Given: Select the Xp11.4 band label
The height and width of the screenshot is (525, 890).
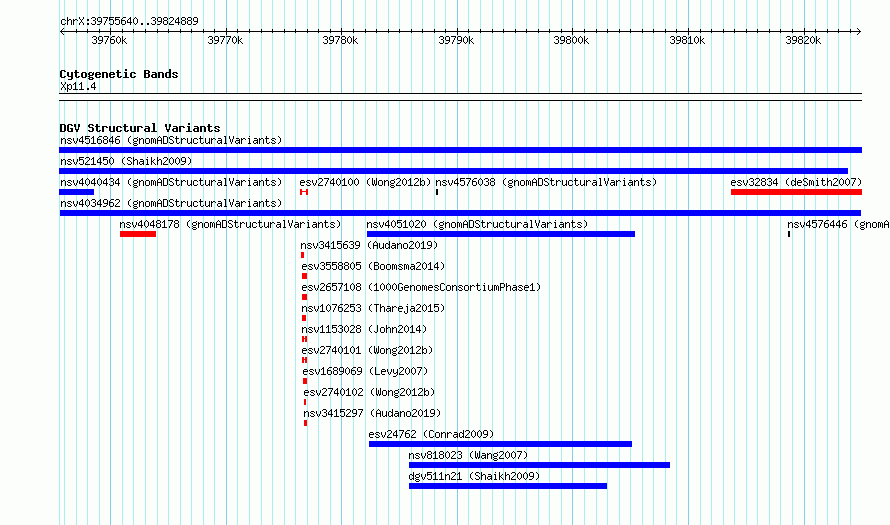Looking at the screenshot, I should 78,87.
